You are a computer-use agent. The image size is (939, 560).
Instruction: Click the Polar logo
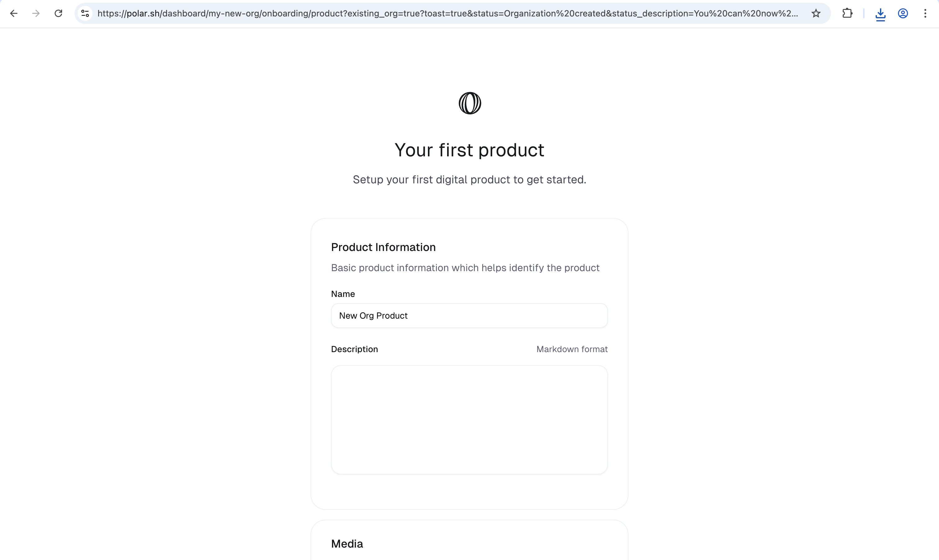(470, 103)
